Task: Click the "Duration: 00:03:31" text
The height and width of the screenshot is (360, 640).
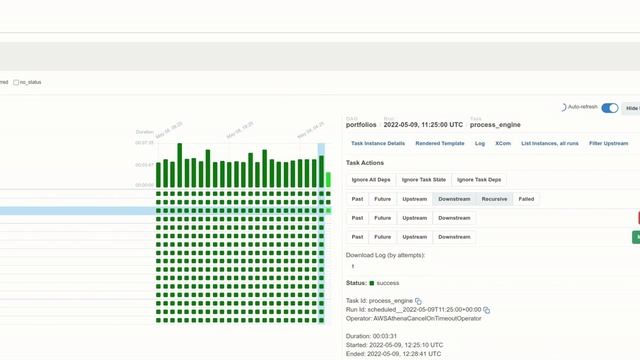Action: click(371, 336)
